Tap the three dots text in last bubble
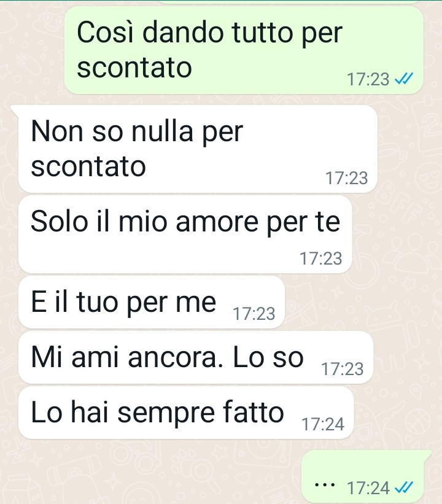Screen dimensions: 442x504 click(x=325, y=484)
